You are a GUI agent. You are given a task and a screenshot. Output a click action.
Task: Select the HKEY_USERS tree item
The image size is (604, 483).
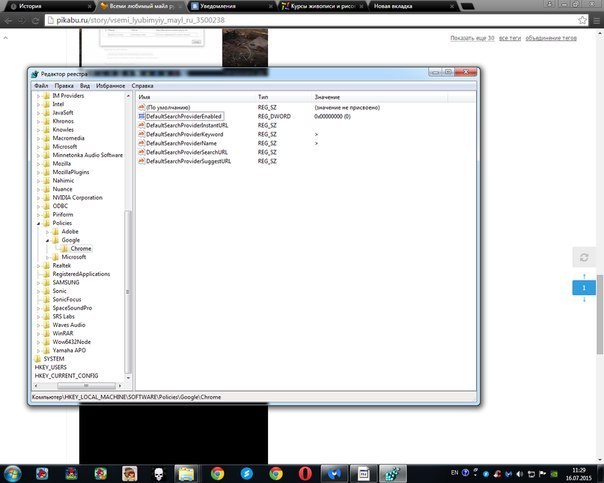pos(50,367)
